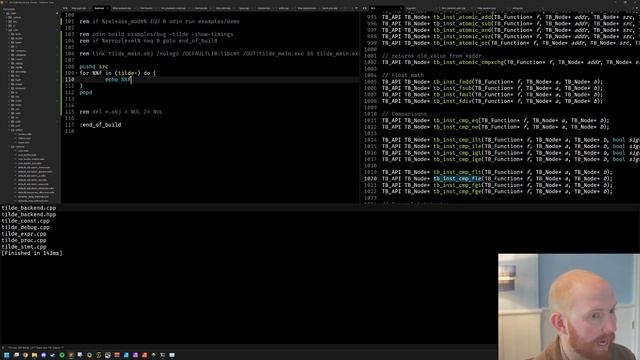Click 'tb_inst_fsub' in the right pane

click(452, 88)
